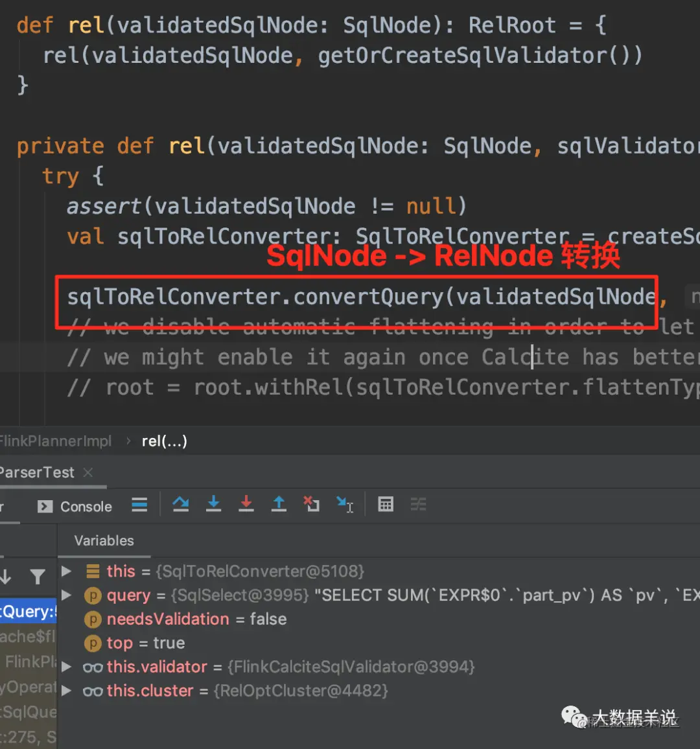The width and height of the screenshot is (700, 749).
Task: Expand the this.cluster RelOptCluster entry
Action: [66, 691]
